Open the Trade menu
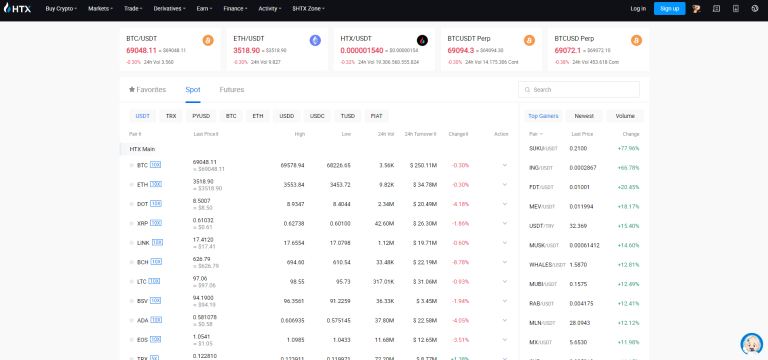768x360 pixels. click(x=134, y=8)
